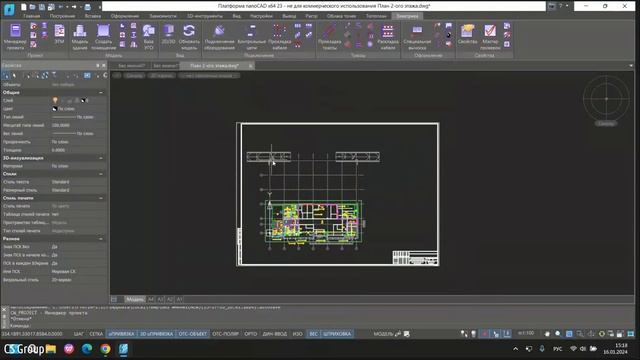Click ИЗО button in status bar
Viewport: 640px width, 360px height.
tap(298, 334)
